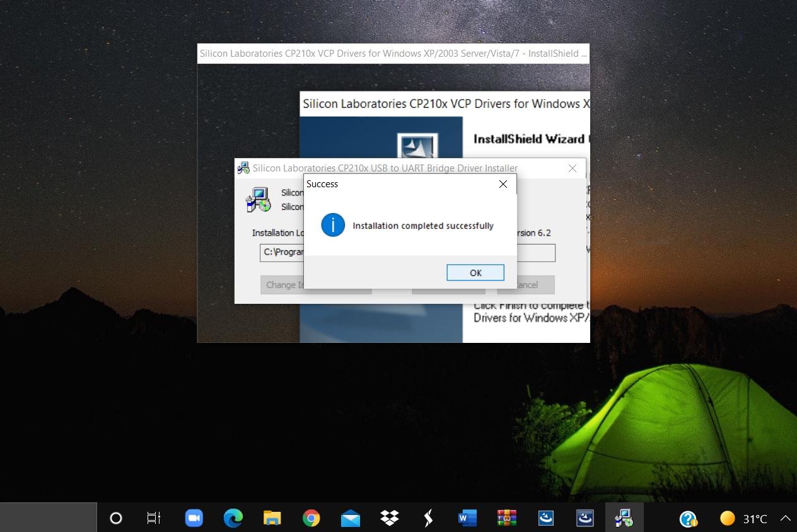Click the installer icon in the dialog title bar

[x=243, y=168]
